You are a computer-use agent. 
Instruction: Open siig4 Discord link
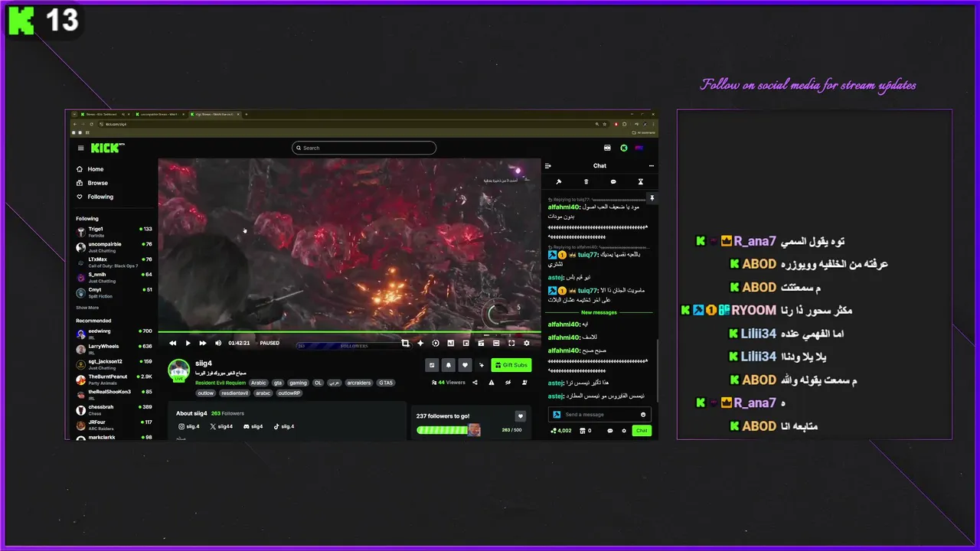[253, 426]
